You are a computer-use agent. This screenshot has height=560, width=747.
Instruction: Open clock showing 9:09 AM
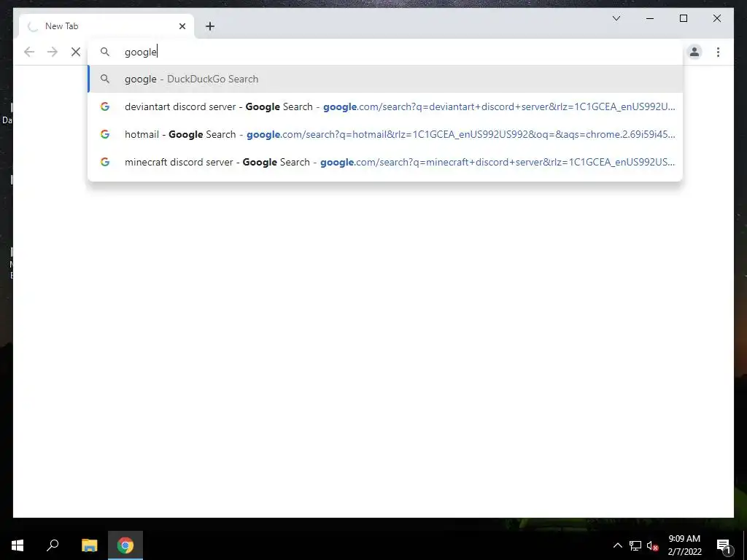tap(684, 545)
